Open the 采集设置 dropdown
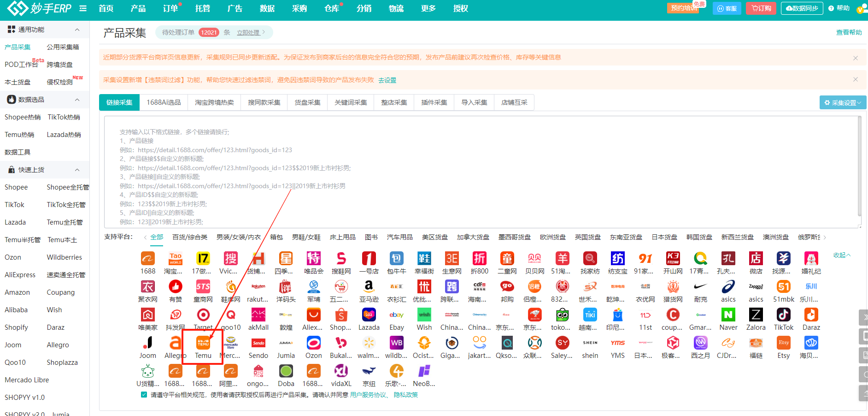This screenshot has height=416, width=868. [843, 102]
